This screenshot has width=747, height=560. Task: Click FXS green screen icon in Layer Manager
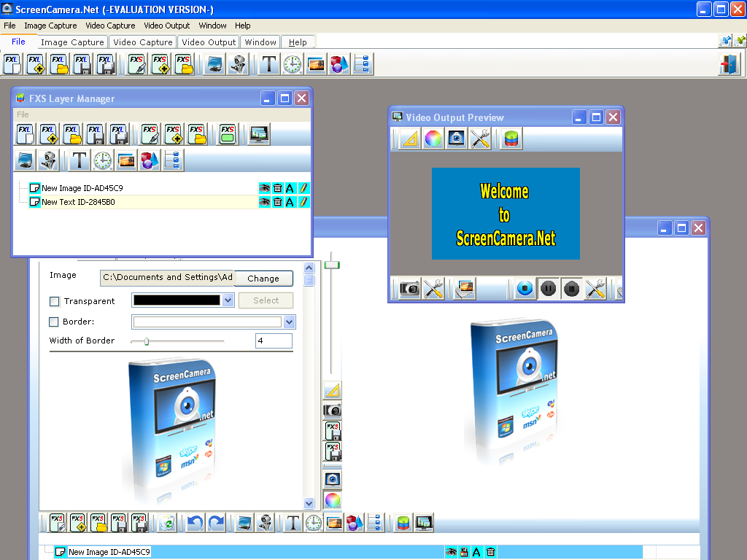[228, 134]
